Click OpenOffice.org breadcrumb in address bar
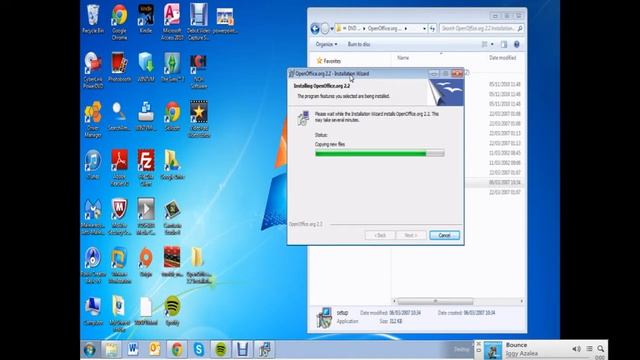 [x=384, y=29]
